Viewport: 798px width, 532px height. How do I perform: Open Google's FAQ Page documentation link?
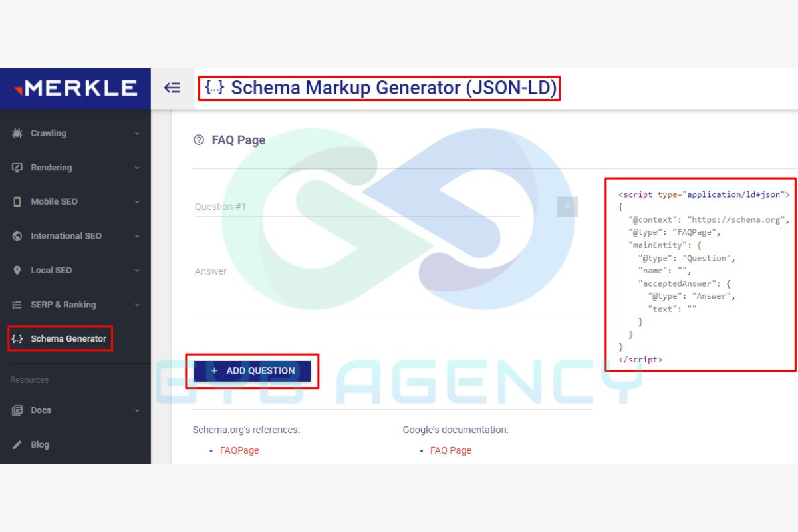click(x=451, y=450)
